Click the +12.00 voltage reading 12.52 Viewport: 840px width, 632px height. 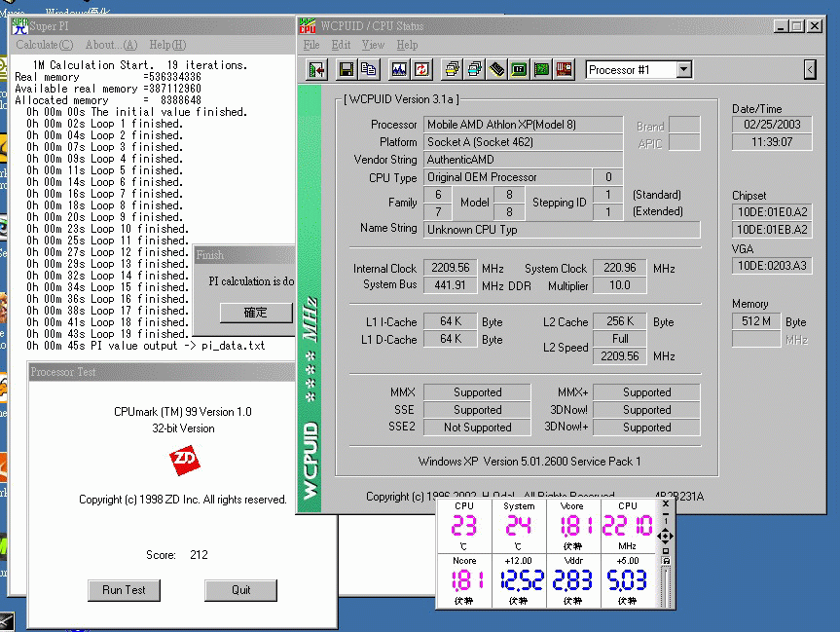[522, 580]
